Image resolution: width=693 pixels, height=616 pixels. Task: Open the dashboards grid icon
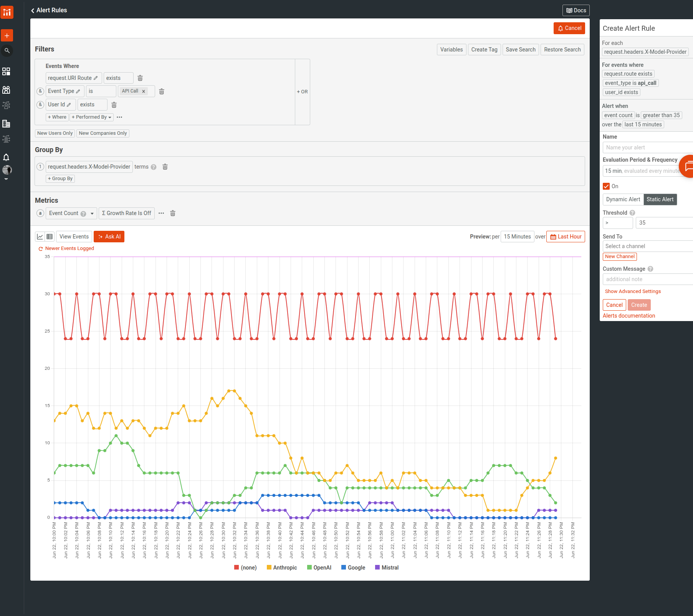[6, 71]
